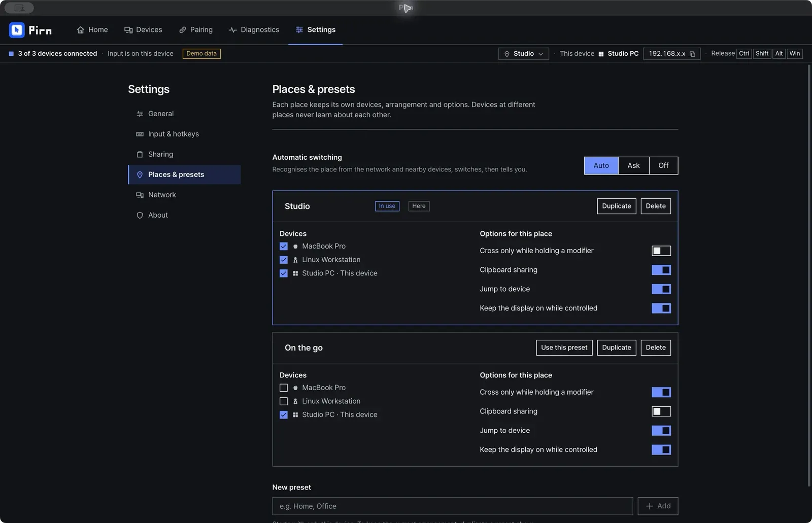812x523 pixels.
Task: Uncheck MacBook Pro in Studio devices
Action: pos(284,246)
